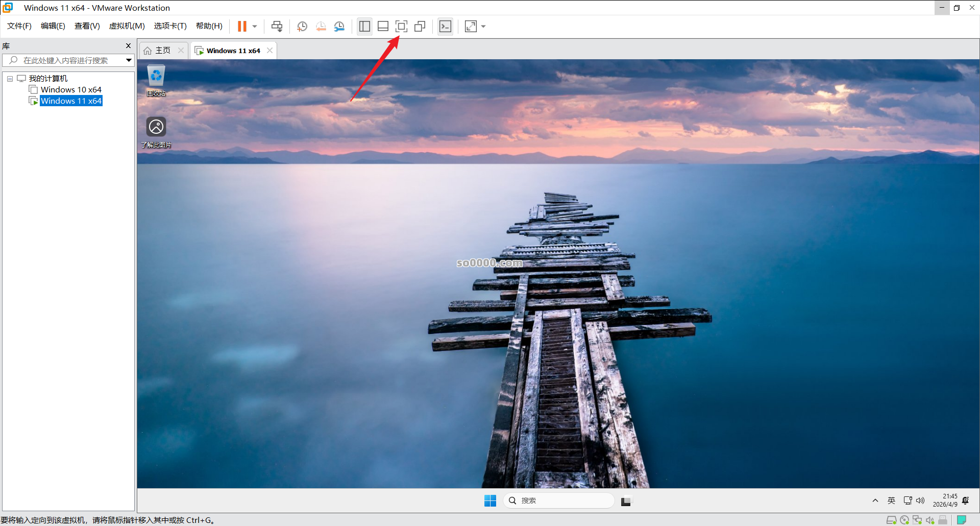Enter full screen mode from toolbar

coord(401,27)
